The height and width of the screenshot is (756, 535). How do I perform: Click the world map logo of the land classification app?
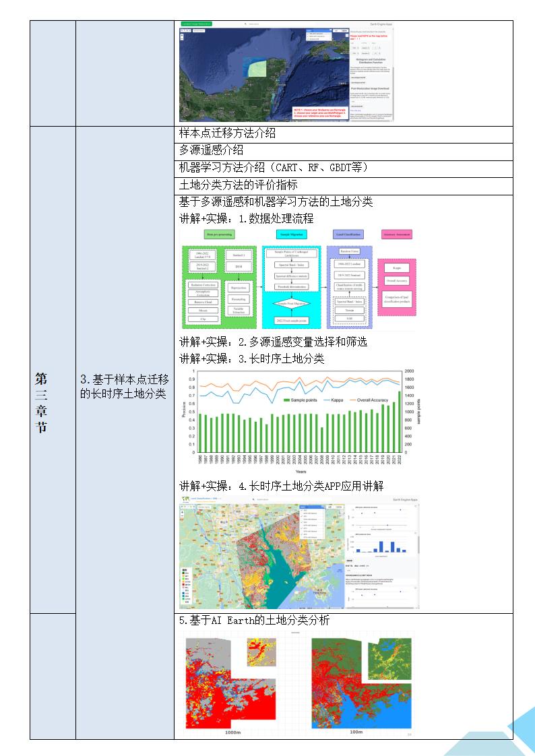[185, 499]
